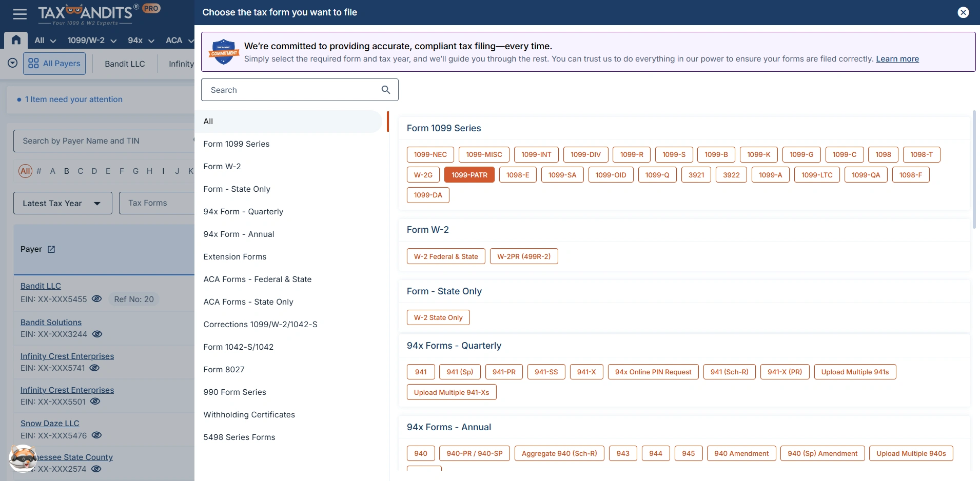The height and width of the screenshot is (481, 980).
Task: Open the 1099/W-2 navigation dropdown
Action: 92,41
